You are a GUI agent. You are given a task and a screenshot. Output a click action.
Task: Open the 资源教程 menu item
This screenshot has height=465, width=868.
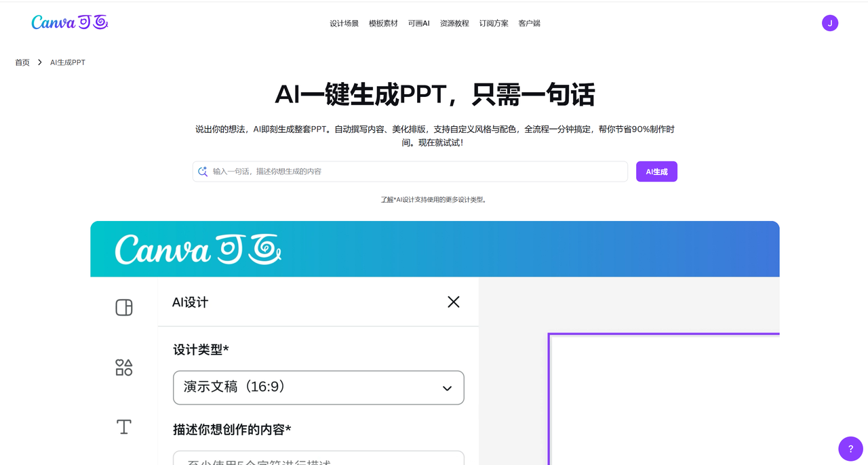click(454, 22)
